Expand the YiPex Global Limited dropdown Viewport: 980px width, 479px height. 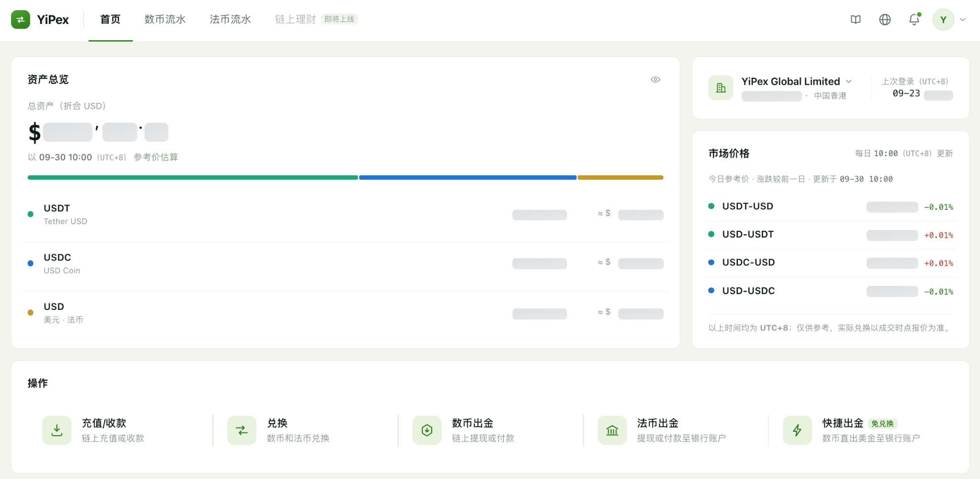[x=849, y=81]
